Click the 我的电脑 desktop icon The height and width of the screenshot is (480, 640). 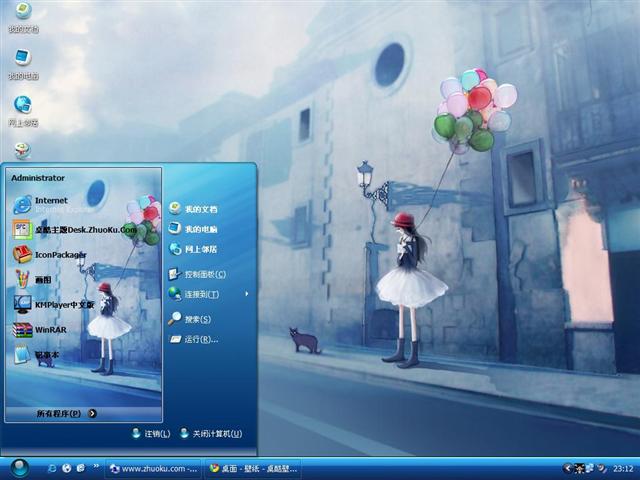pos(22,62)
